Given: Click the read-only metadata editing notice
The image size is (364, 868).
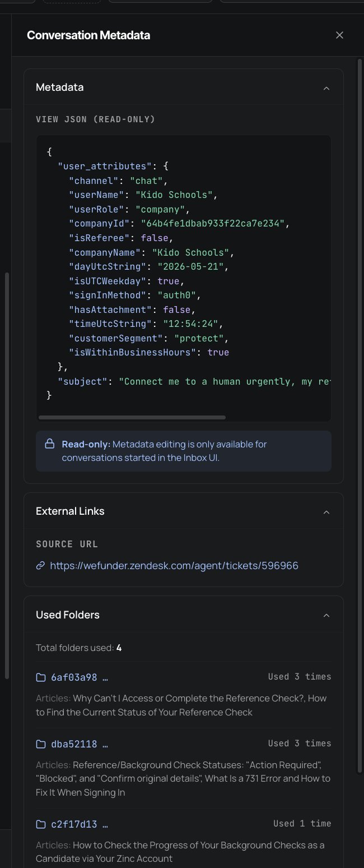Looking at the screenshot, I should [184, 451].
